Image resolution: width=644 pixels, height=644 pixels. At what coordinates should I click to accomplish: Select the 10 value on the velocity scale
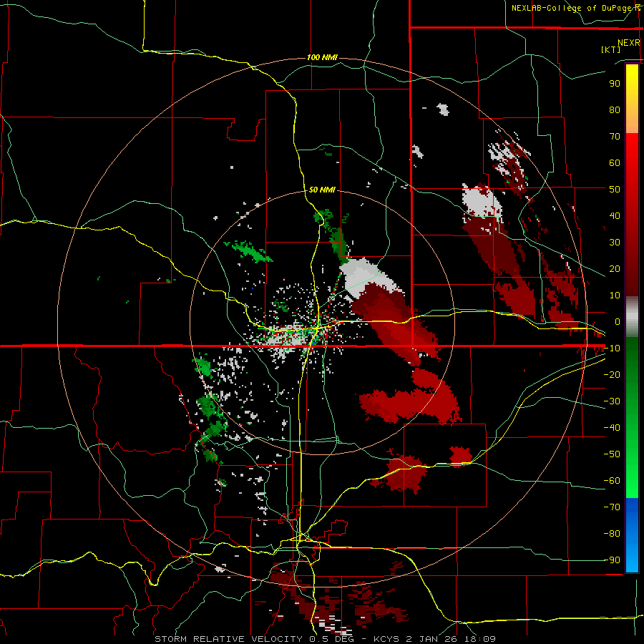(615, 296)
